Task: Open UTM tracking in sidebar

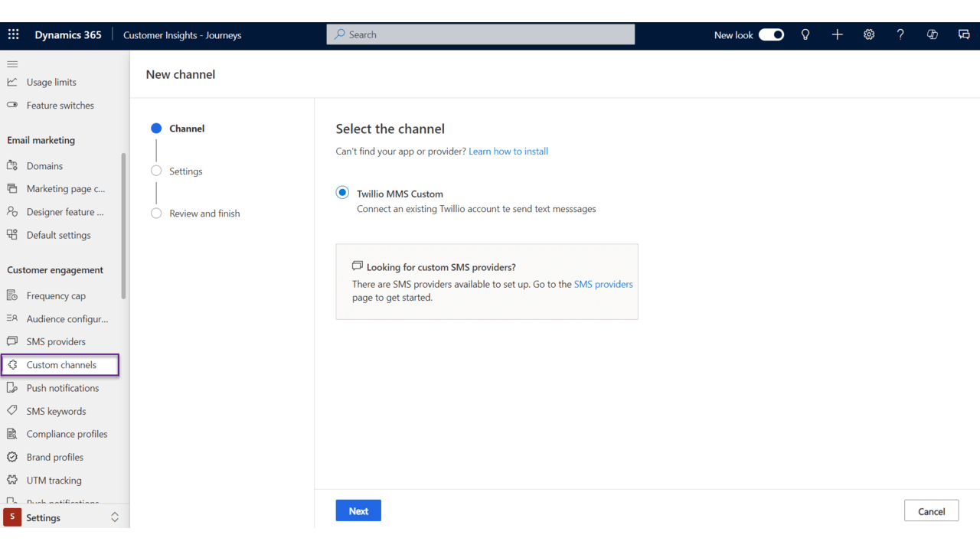Action: [x=54, y=480]
